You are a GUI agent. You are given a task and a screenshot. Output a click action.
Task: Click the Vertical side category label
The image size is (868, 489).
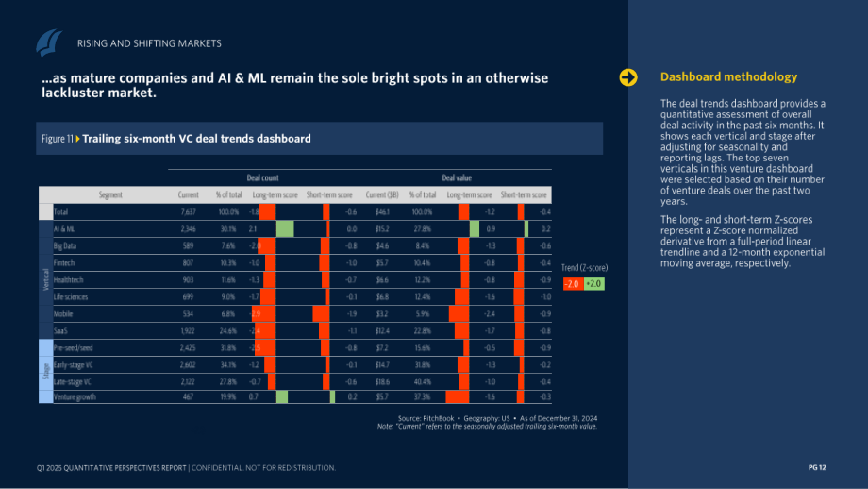(46, 279)
